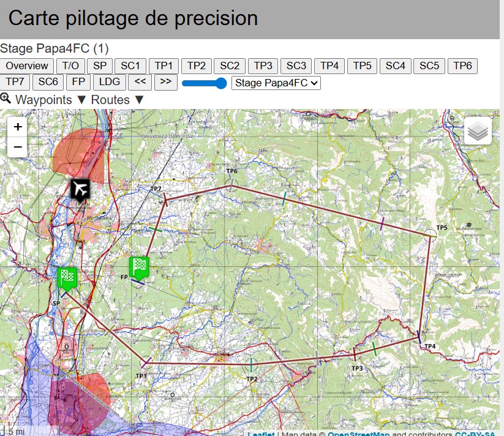Expand the Waypoints list
The width and height of the screenshot is (504, 436).
[x=43, y=100]
